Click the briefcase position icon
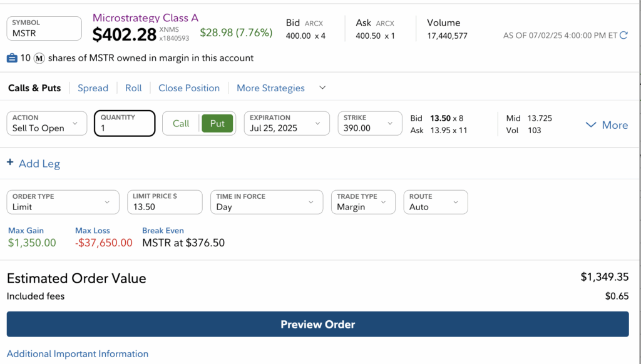 [12, 58]
